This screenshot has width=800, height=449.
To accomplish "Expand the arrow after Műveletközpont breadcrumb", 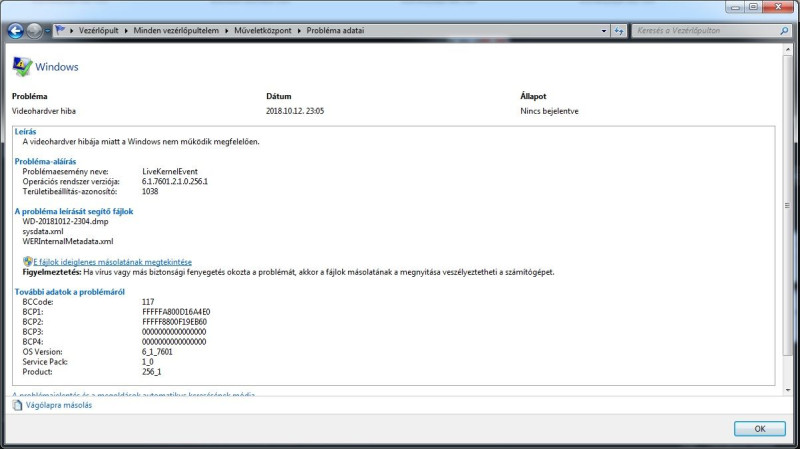I will pyautogui.click(x=299, y=31).
